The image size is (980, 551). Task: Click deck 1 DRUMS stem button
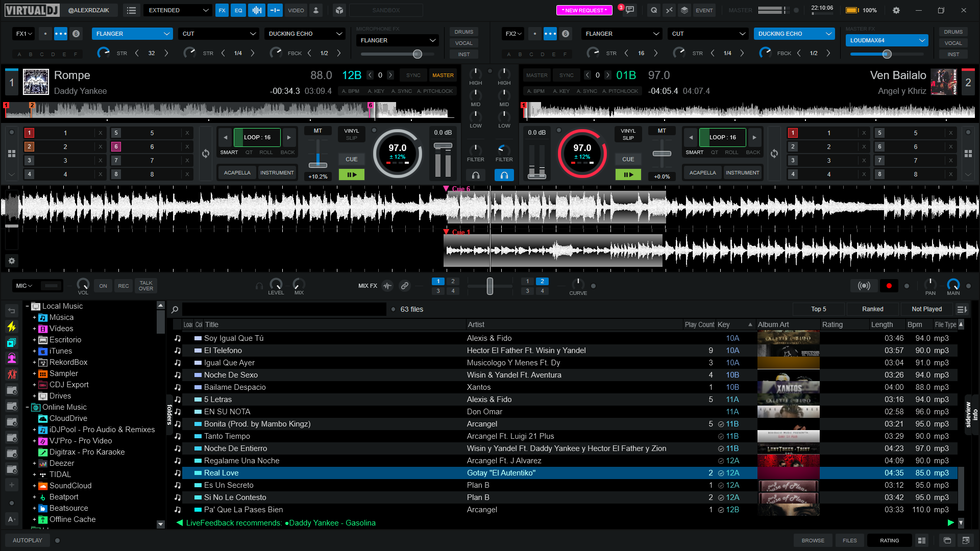point(463,32)
